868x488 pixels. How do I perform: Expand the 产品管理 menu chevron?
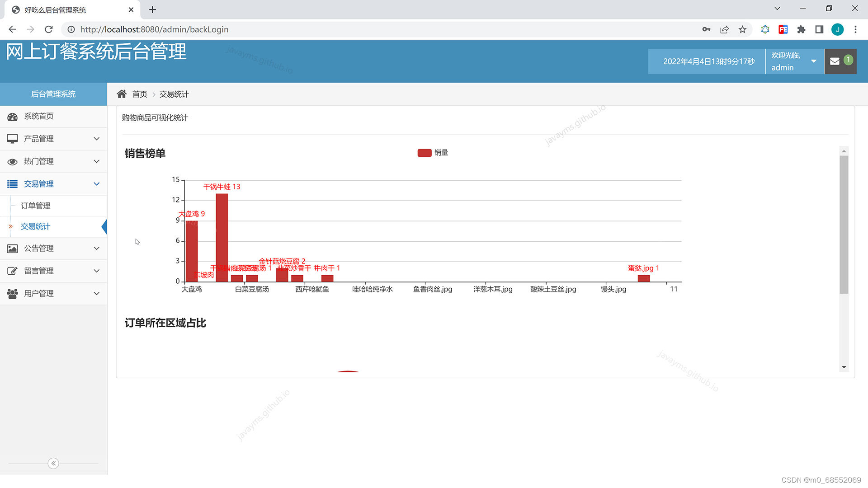coord(96,139)
